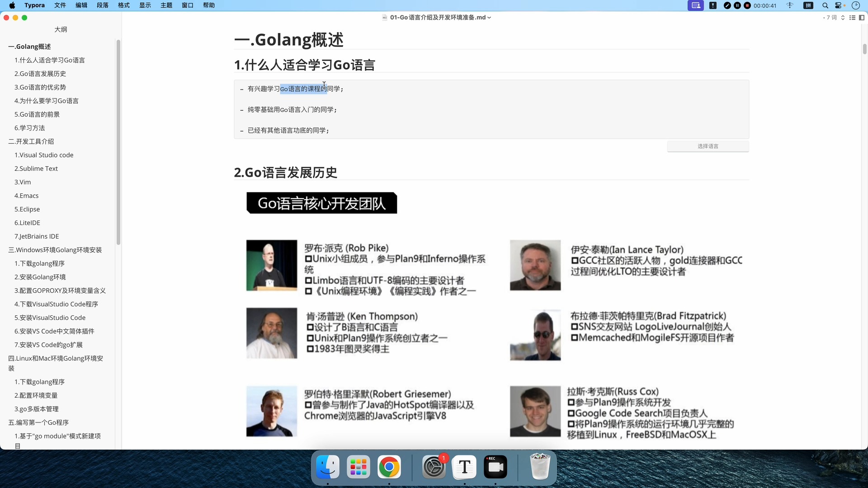Open the 窗口 menu
868x488 pixels.
188,5
